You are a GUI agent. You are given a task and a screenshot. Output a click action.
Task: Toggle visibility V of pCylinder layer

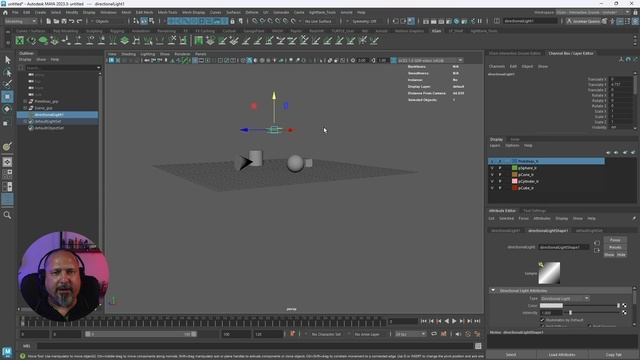click(x=492, y=181)
